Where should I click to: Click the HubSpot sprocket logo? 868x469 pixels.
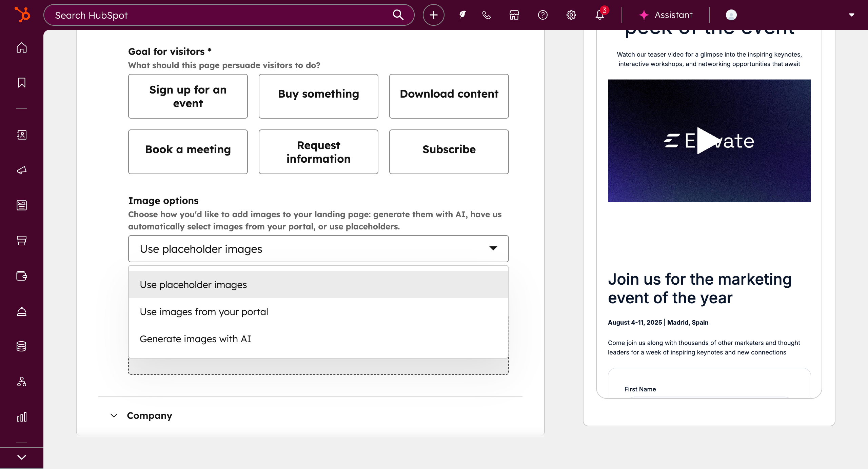pyautogui.click(x=22, y=15)
